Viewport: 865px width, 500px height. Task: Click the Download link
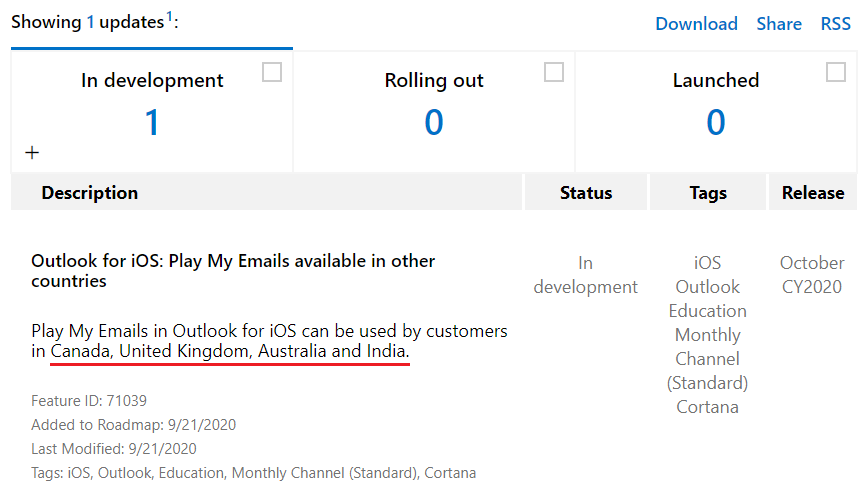point(696,24)
